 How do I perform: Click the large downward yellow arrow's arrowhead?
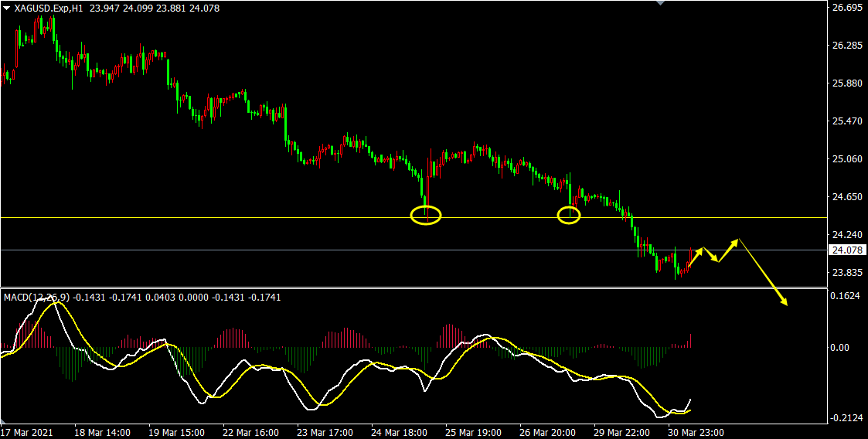(785, 302)
